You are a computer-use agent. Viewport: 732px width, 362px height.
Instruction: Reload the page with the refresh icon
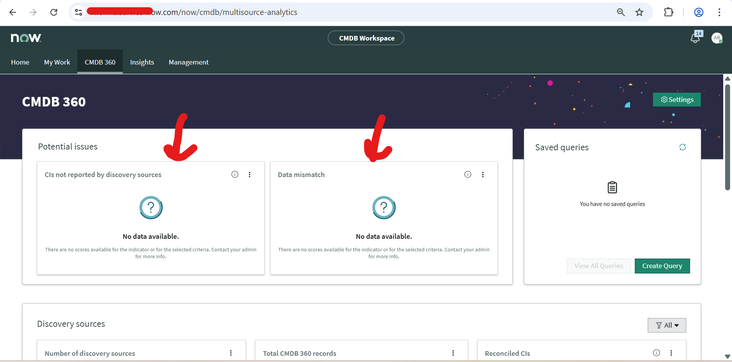click(x=54, y=13)
